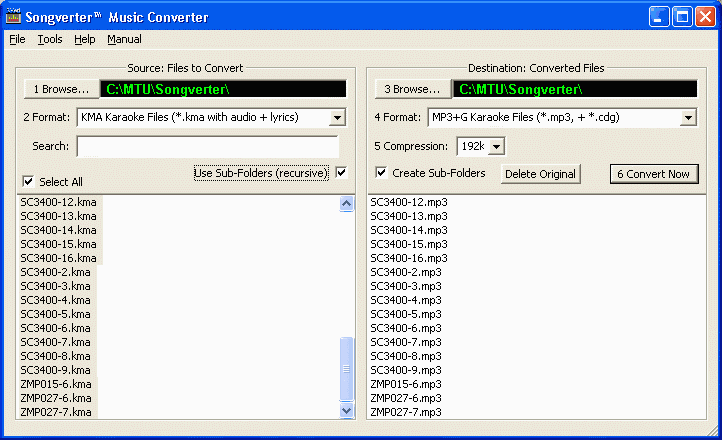Minimize the Songverter window

click(659, 17)
